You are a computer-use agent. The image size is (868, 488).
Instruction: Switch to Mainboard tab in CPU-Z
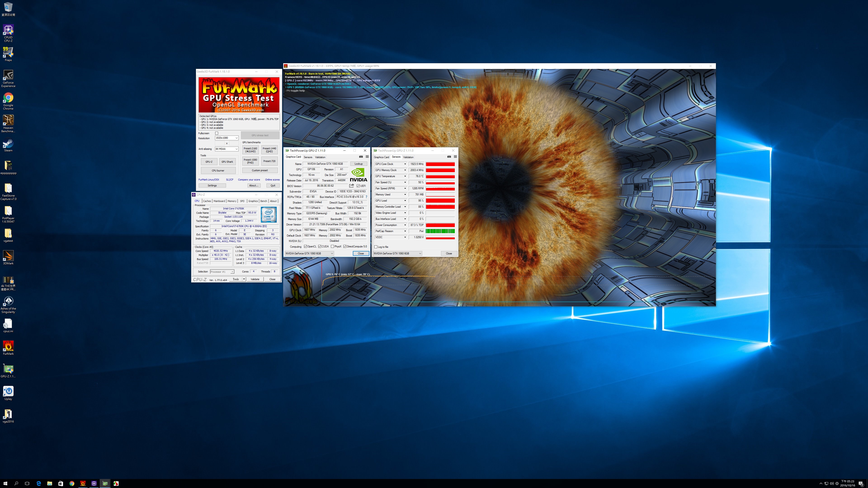tap(219, 201)
